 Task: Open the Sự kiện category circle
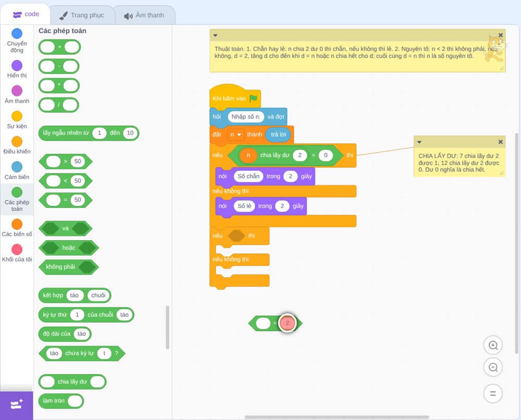[17, 116]
